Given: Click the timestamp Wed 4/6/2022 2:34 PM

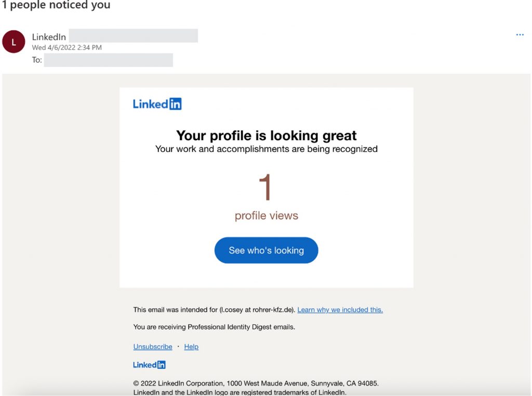Looking at the screenshot, I should click(x=66, y=47).
